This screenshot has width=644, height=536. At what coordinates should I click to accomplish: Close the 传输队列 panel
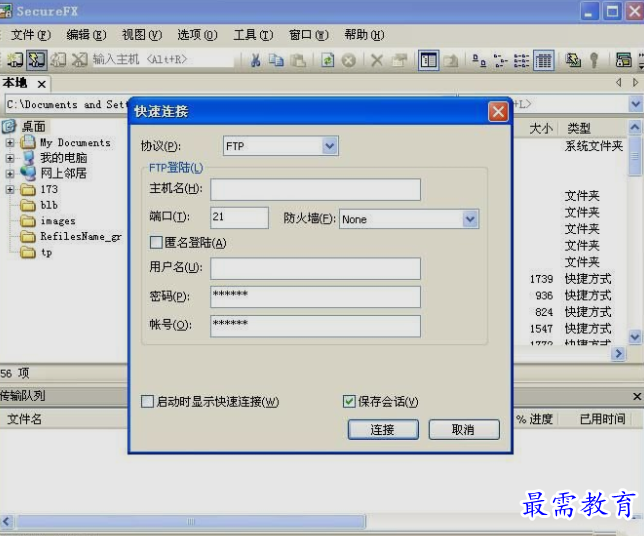click(637, 396)
